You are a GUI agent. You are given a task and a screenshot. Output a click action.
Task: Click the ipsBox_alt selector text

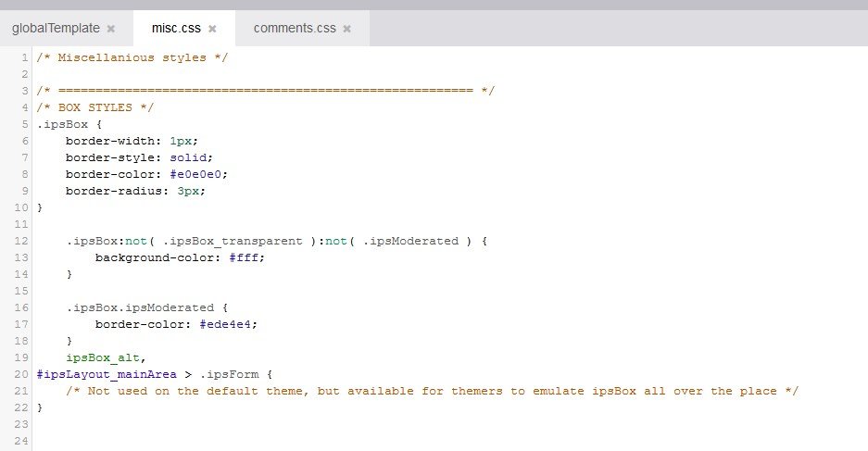point(106,357)
